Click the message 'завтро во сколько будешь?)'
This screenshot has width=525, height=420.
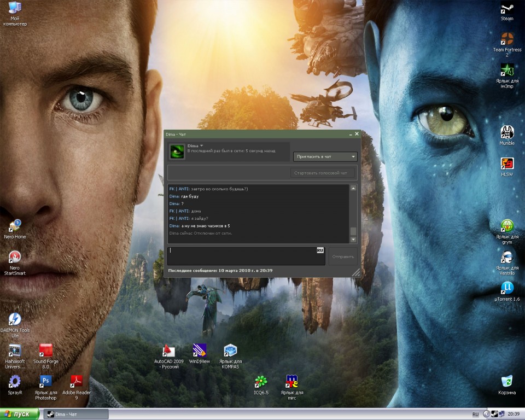pyautogui.click(x=219, y=189)
